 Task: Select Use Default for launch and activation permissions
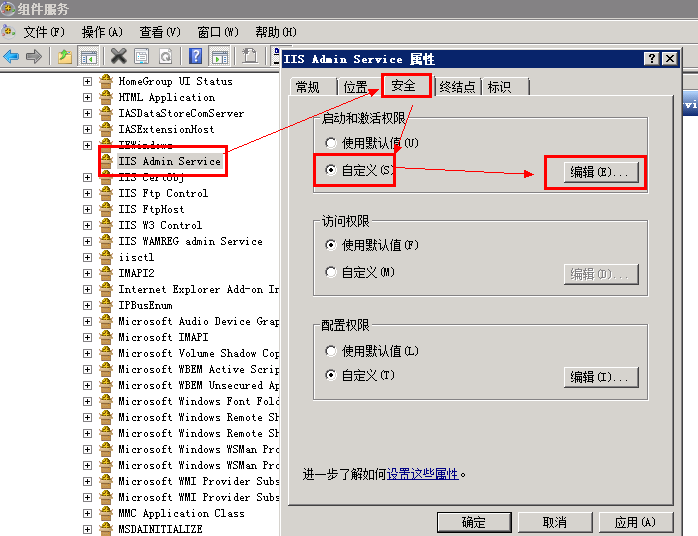[x=332, y=143]
